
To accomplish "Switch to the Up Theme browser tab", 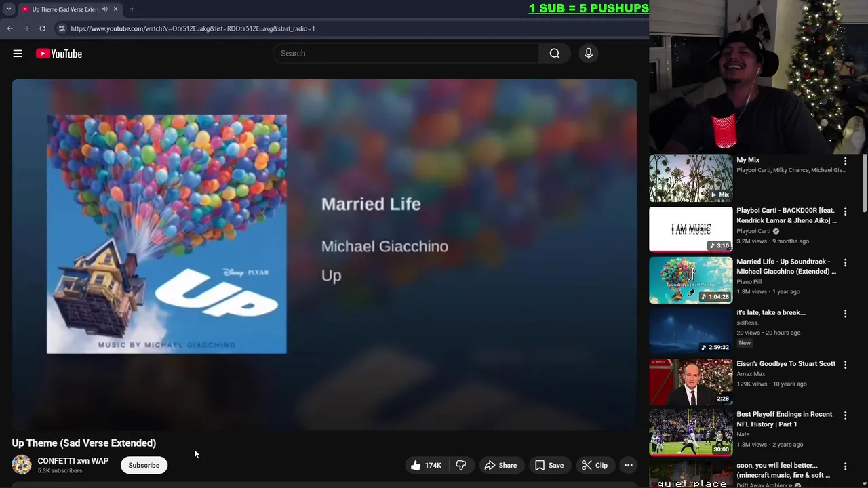I will (x=64, y=9).
